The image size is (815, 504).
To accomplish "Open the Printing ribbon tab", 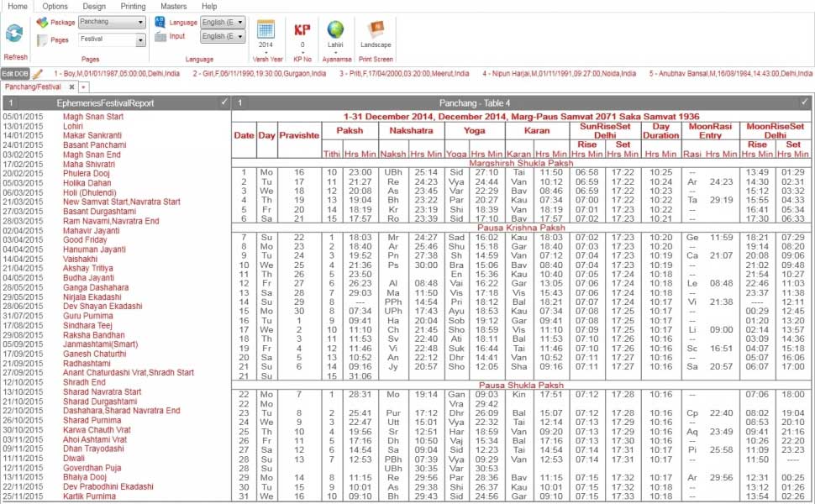I will 133,6.
